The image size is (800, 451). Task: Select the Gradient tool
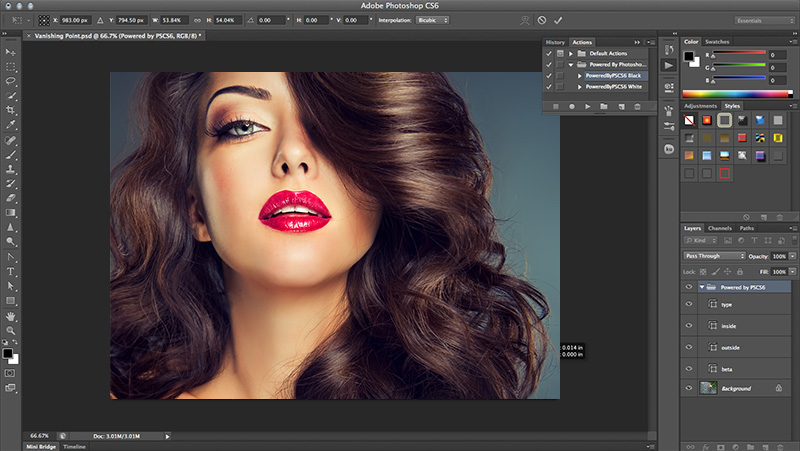coord(10,212)
